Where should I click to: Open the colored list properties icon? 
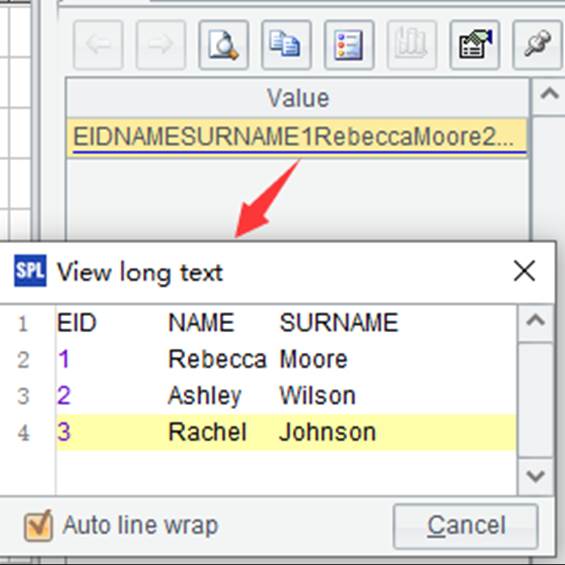pos(349,45)
